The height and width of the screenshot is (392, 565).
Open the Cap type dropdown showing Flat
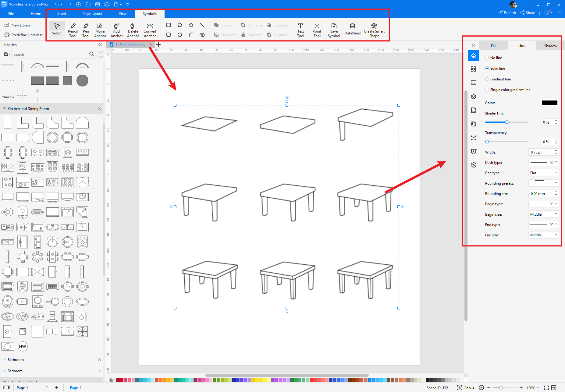(543, 173)
